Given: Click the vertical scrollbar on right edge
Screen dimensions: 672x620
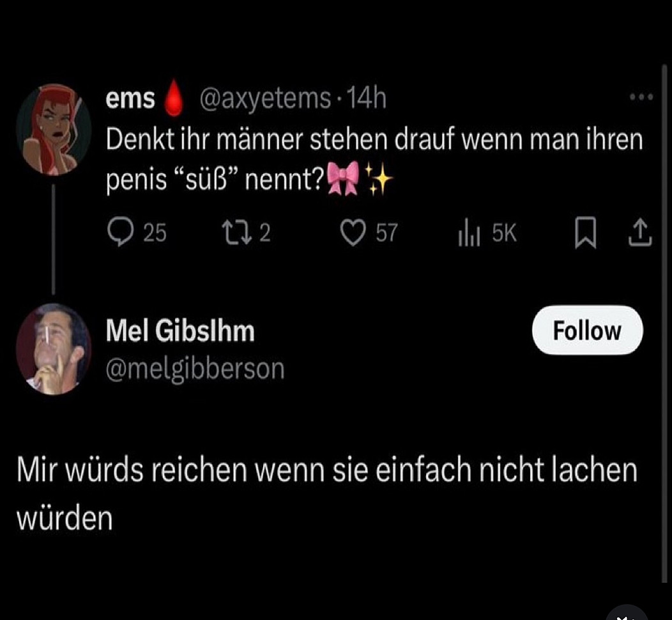Looking at the screenshot, I should (664, 323).
